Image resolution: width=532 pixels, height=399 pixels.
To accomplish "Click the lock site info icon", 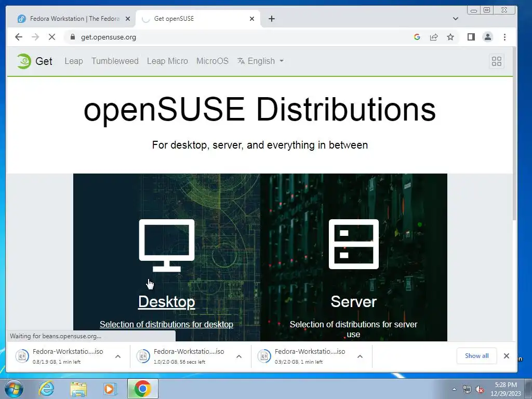I will pyautogui.click(x=72, y=37).
